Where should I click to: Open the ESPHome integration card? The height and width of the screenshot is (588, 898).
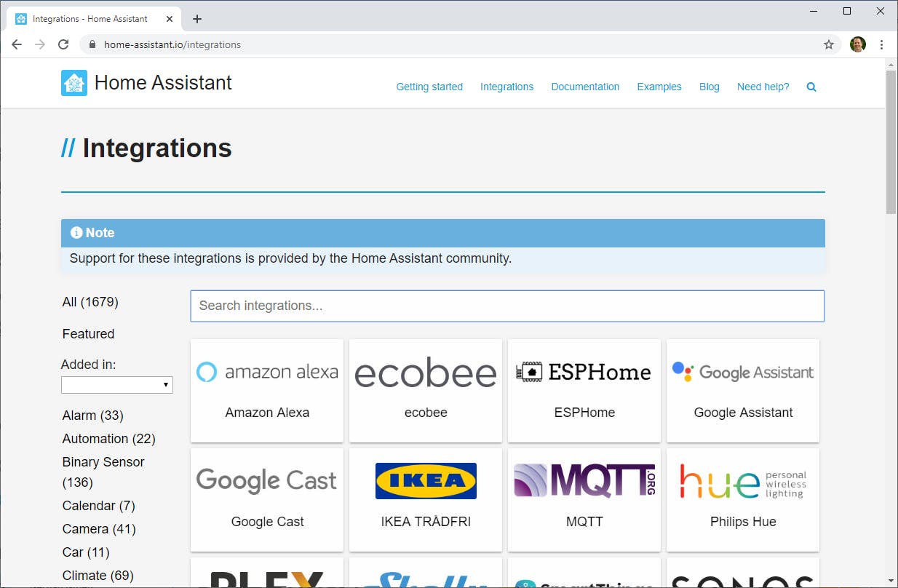[584, 390]
